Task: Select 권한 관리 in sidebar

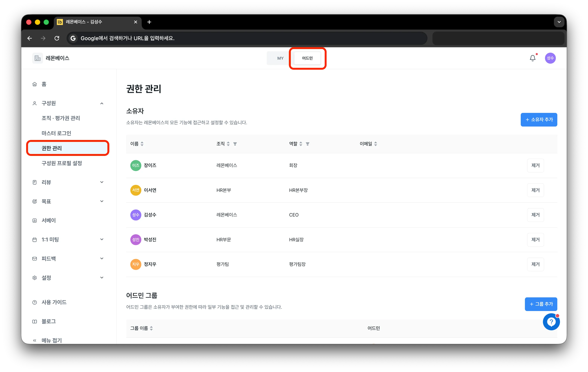Action: click(68, 148)
